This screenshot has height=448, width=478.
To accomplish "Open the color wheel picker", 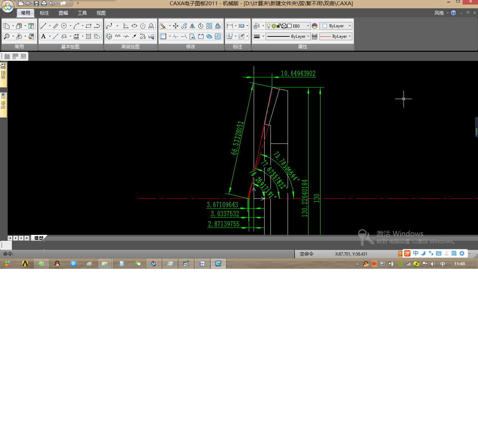I will 315,26.
